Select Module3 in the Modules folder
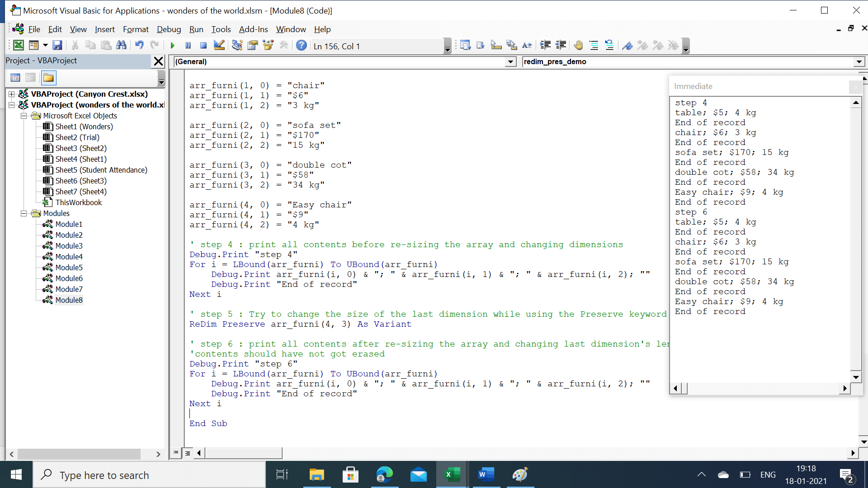Screen dimensions: 868x488 click(x=68, y=246)
